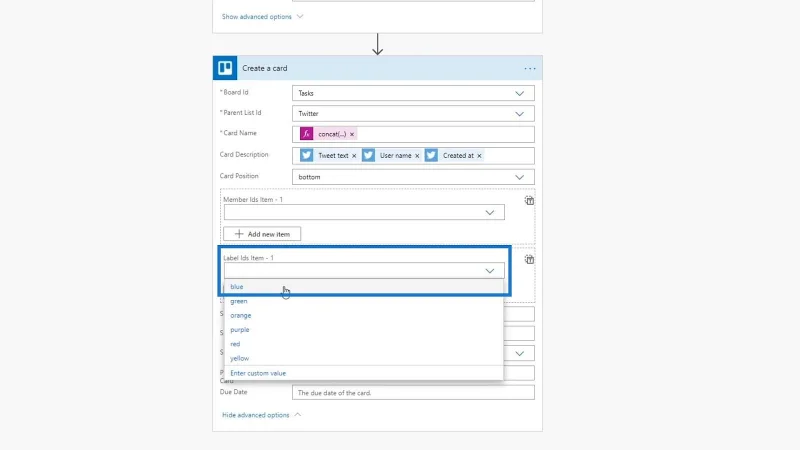The width and height of the screenshot is (800, 450).
Task: Select the orange label option
Action: click(x=364, y=315)
